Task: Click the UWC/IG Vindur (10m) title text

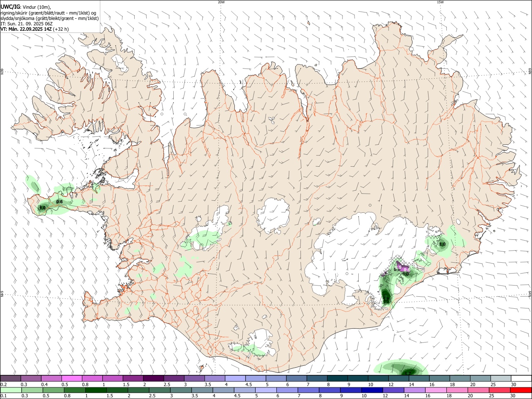Action: click(x=26, y=7)
